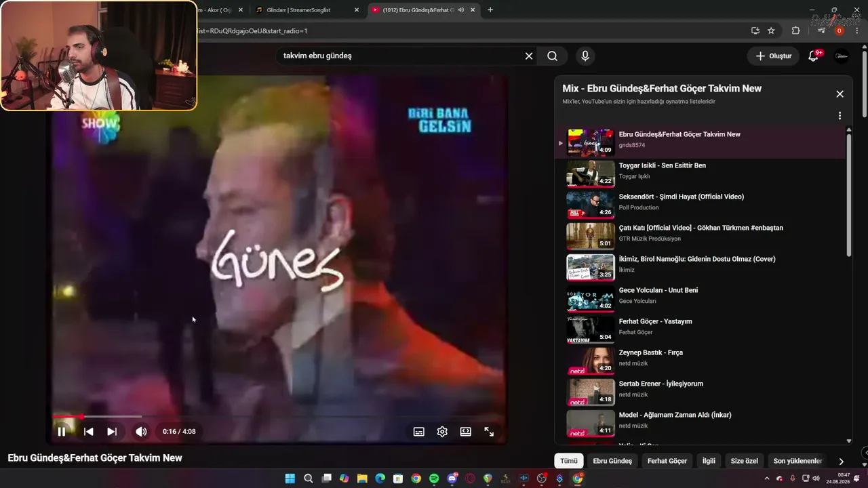This screenshot has height=488, width=868.
Task: Open File Explorer from the taskbar
Action: (x=362, y=479)
